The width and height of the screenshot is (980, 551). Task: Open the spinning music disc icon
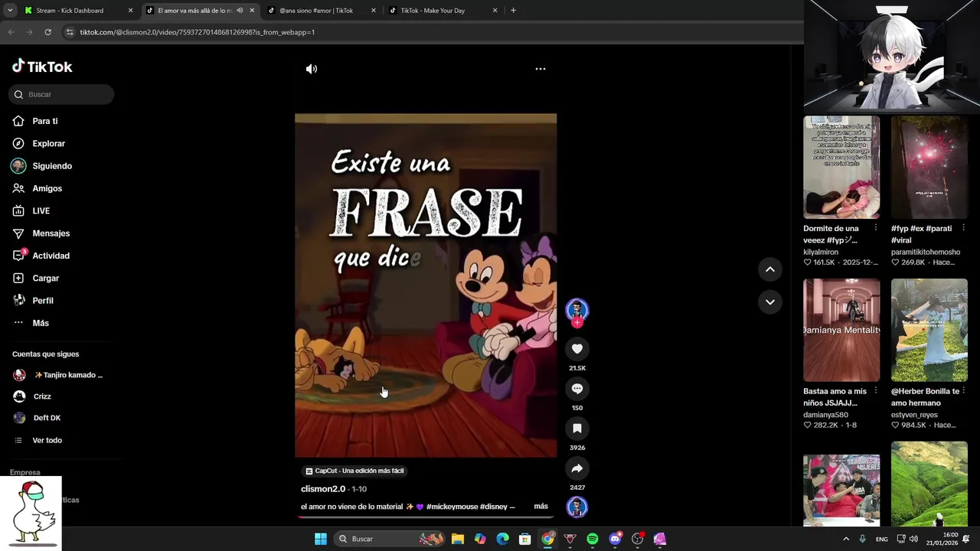tap(577, 507)
